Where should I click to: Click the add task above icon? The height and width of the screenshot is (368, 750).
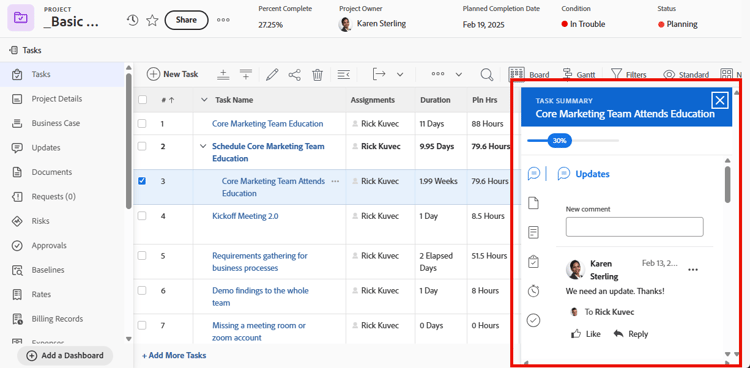[x=223, y=74]
